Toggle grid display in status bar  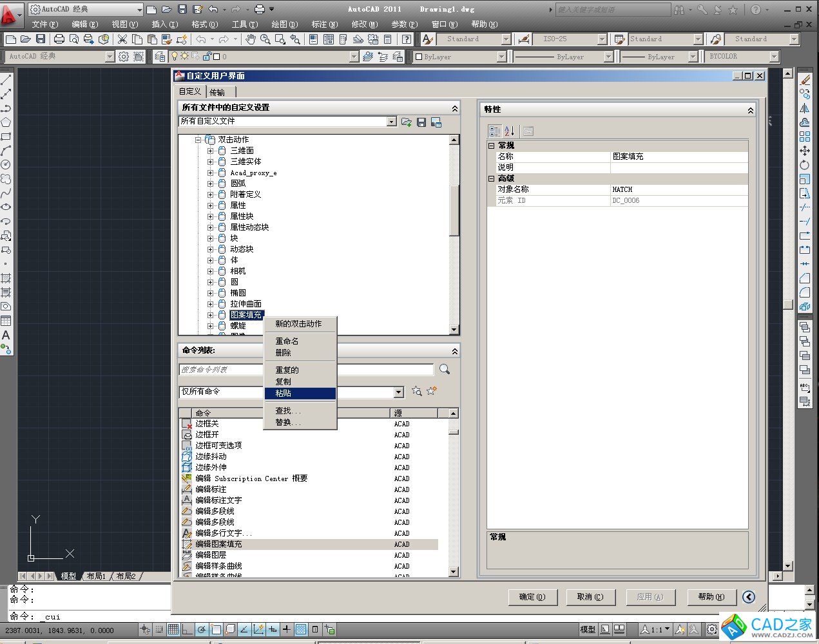click(x=173, y=629)
